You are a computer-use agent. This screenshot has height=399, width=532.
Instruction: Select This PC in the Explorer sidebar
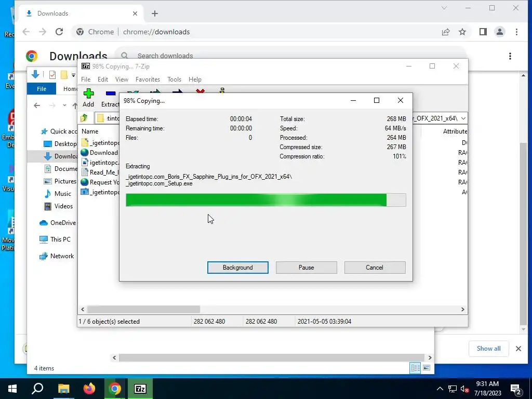click(x=55, y=239)
